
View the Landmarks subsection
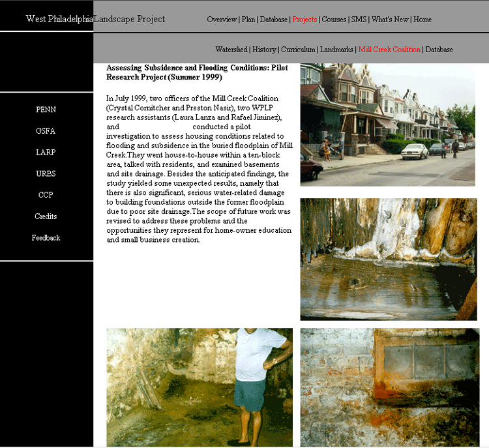click(336, 50)
